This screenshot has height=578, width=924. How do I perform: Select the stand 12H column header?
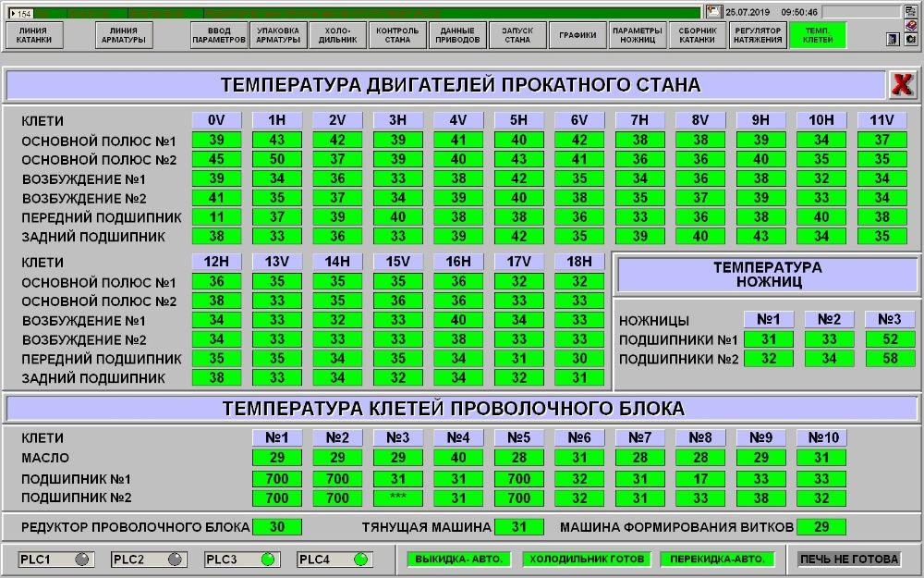tap(216, 262)
